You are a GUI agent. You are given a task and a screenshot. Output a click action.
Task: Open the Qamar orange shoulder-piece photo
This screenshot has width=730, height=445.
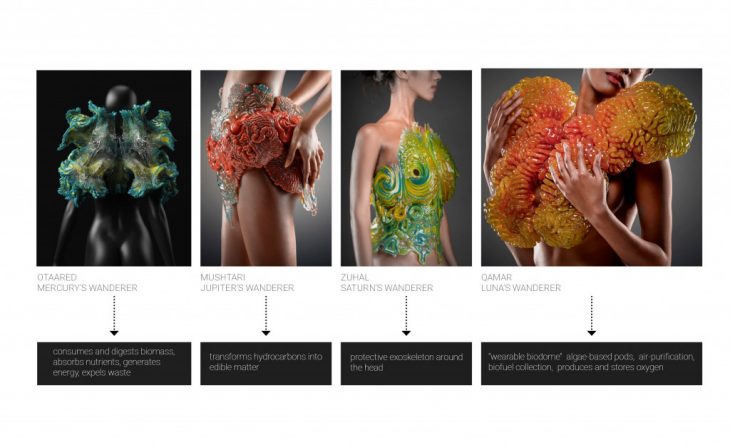[x=591, y=167]
